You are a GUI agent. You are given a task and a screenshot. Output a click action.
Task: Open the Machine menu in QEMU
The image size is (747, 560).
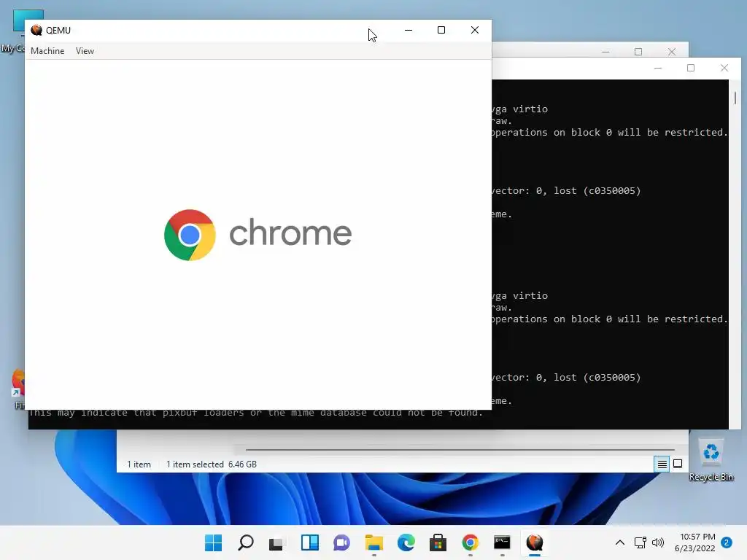pyautogui.click(x=47, y=51)
